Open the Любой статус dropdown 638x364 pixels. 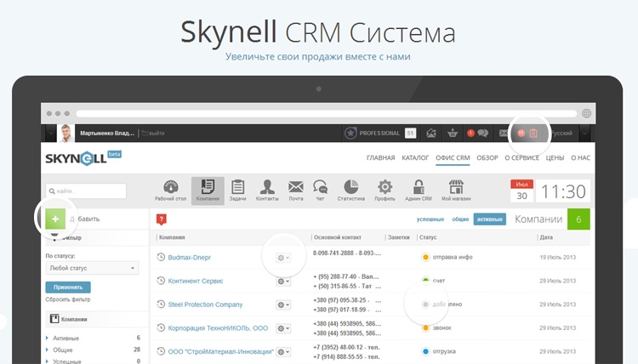point(92,268)
